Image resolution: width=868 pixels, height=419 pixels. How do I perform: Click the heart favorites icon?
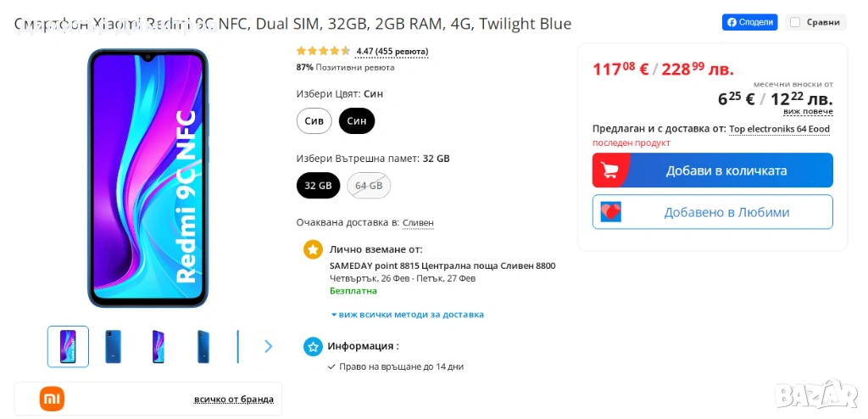point(610,212)
